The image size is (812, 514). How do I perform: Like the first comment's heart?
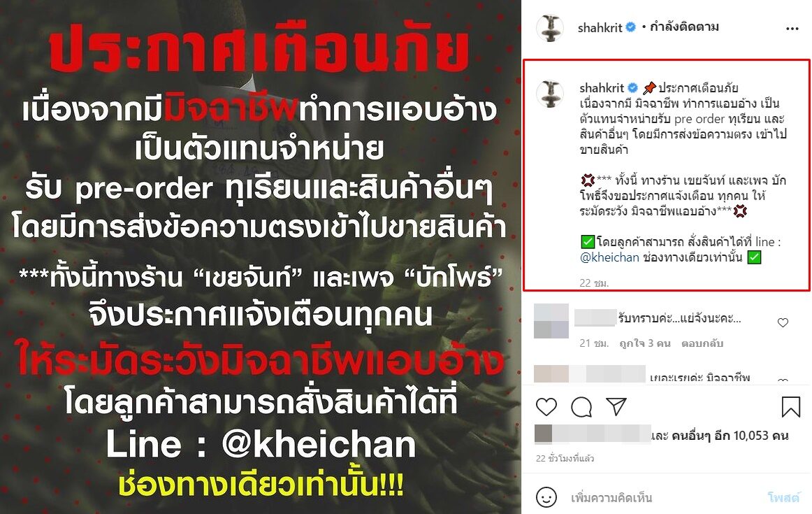pos(783,323)
